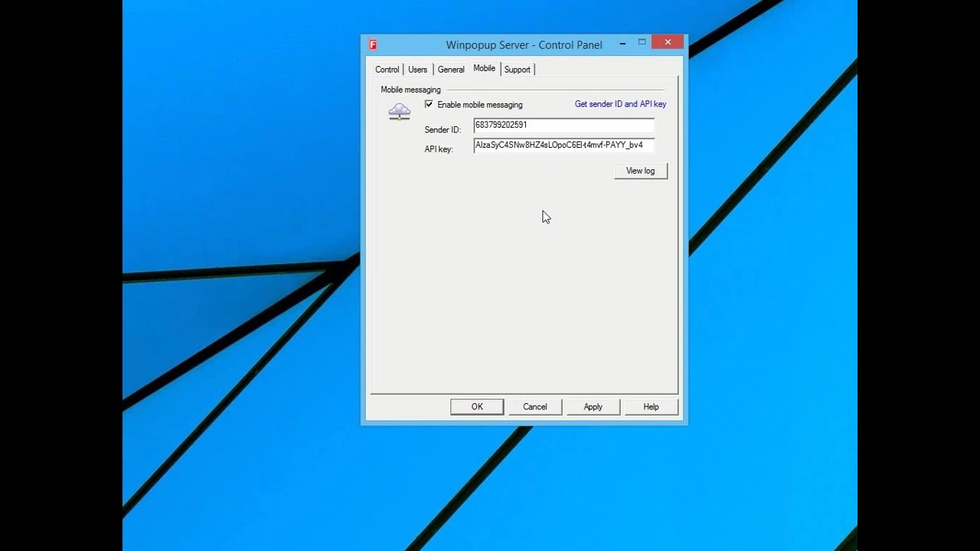Toggle Enable mobile messaging checkbox
Image resolution: width=980 pixels, height=551 pixels.
point(429,104)
